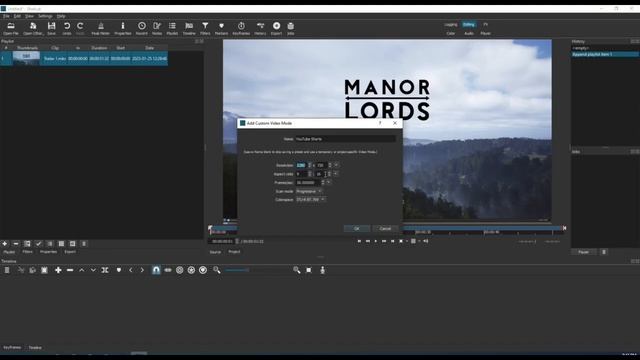The image size is (640, 360).
Task: Open the Help menu
Action: coord(61,16)
